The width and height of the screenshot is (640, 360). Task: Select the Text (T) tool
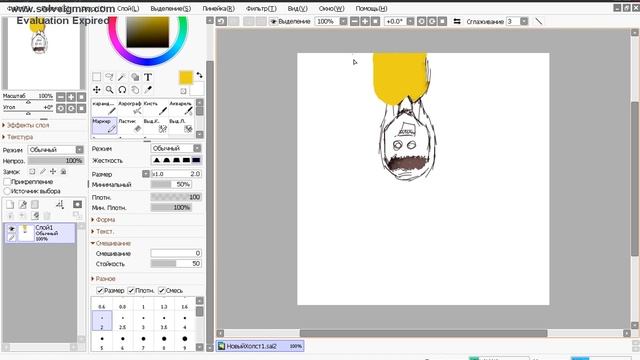(148, 77)
